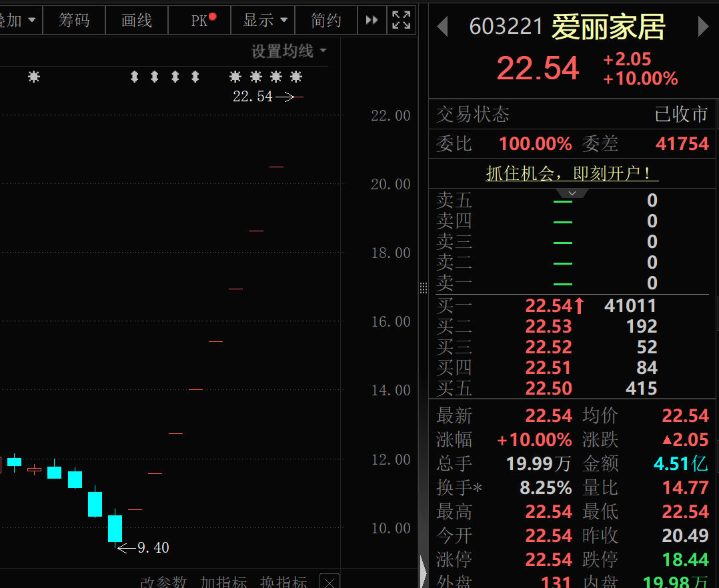719x588 pixels.
Task: Select the 买四 price 22.51
Action: (548, 367)
